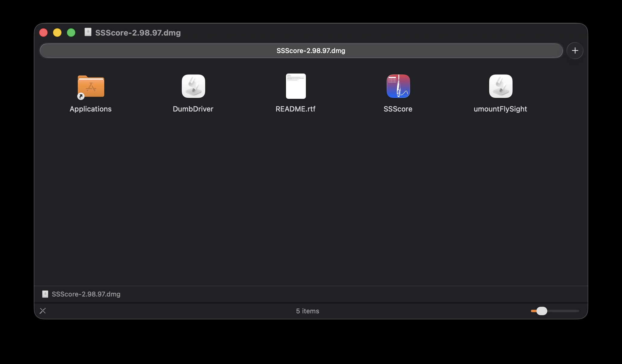Close the Finder window
The width and height of the screenshot is (622, 364).
tap(43, 33)
